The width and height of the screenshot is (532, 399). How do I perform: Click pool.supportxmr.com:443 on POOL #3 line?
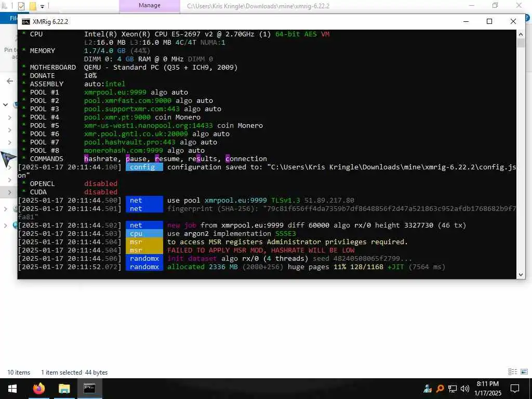point(131,109)
